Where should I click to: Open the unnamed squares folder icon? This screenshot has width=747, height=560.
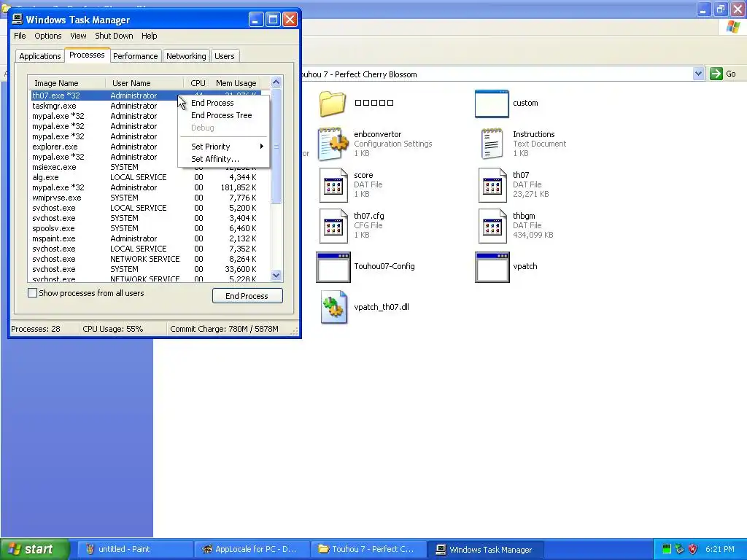[x=332, y=104]
